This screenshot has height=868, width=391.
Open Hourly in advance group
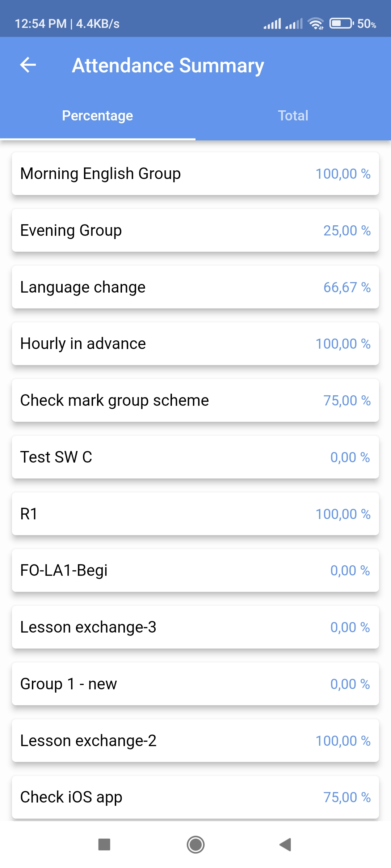195,344
